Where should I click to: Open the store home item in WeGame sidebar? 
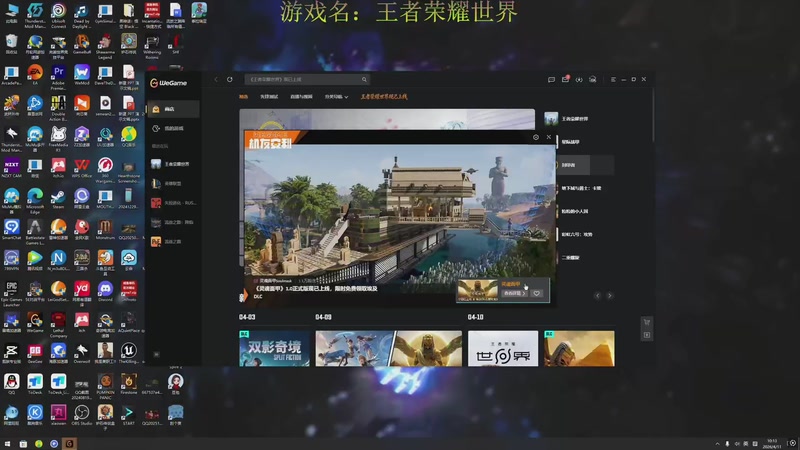tap(173, 109)
